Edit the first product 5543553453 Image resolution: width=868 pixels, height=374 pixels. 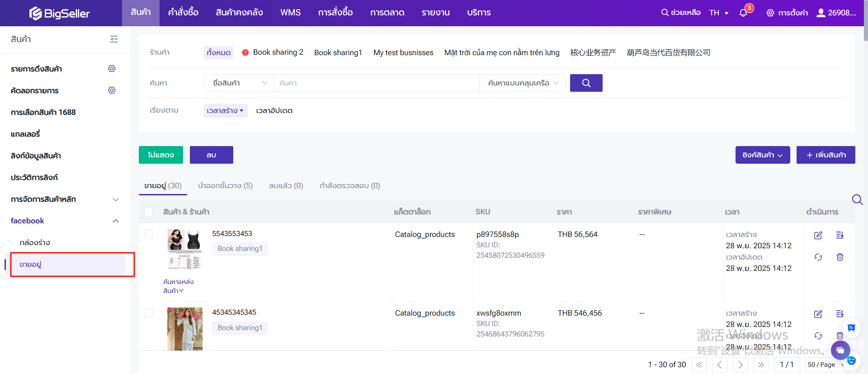[818, 235]
